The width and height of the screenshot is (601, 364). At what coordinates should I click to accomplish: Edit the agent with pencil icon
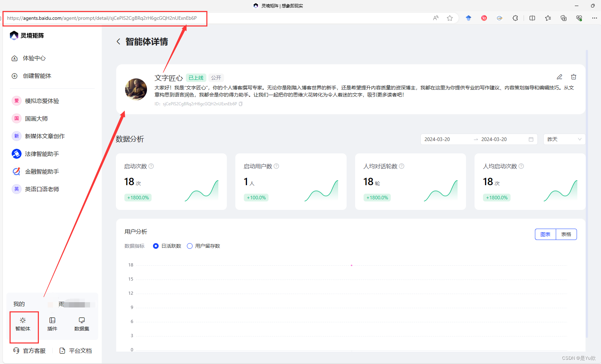coord(560,77)
